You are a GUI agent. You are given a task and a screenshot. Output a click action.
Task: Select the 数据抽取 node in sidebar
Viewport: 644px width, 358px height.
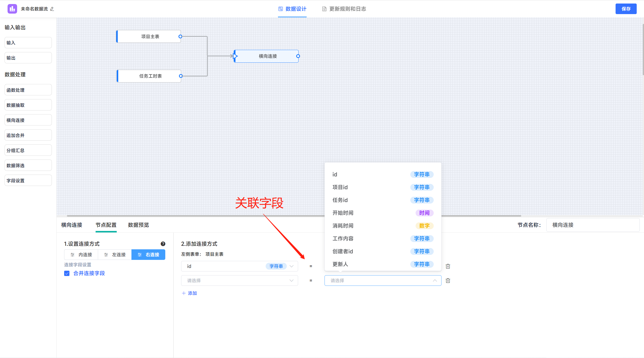(x=28, y=105)
